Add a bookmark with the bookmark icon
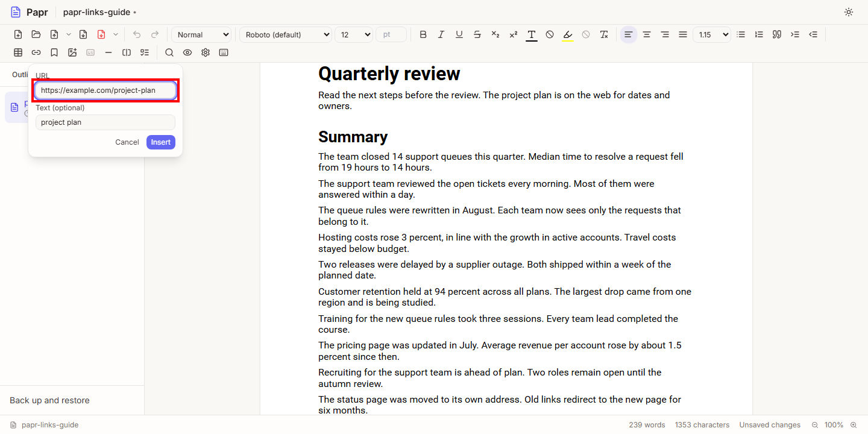 (x=54, y=52)
